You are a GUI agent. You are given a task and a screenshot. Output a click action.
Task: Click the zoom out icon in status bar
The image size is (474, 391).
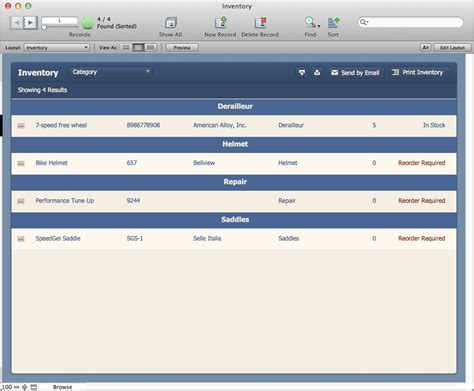click(17, 387)
